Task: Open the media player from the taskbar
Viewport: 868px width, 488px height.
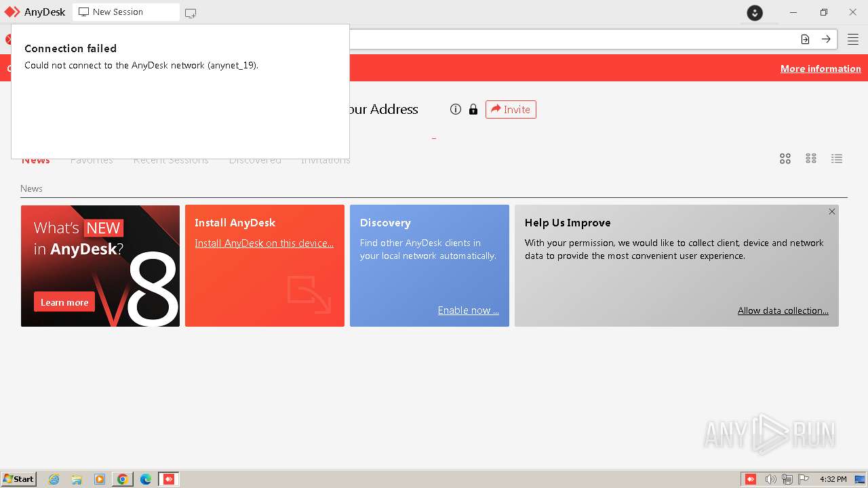Action: coord(100,479)
